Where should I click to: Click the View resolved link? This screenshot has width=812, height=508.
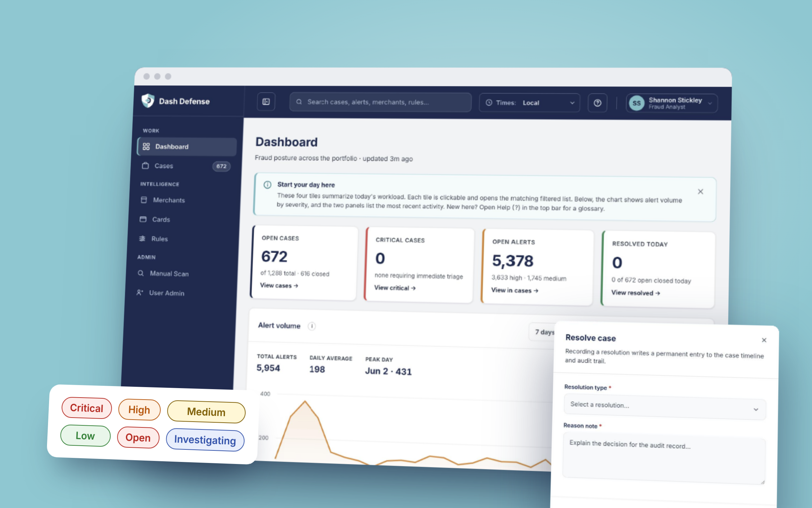635,293
